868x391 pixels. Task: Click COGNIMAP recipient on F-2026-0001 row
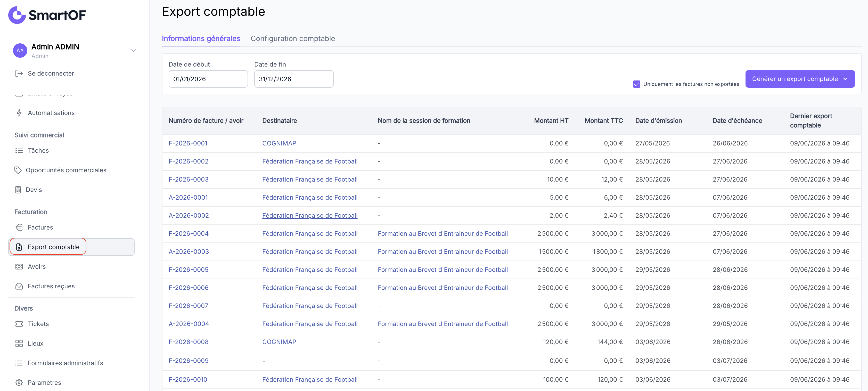[279, 143]
